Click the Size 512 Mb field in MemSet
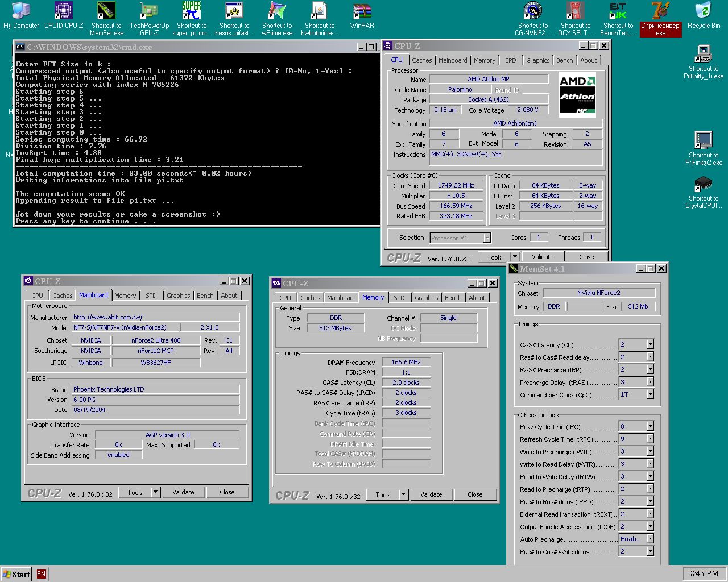This screenshot has width=728, height=582. 638,306
